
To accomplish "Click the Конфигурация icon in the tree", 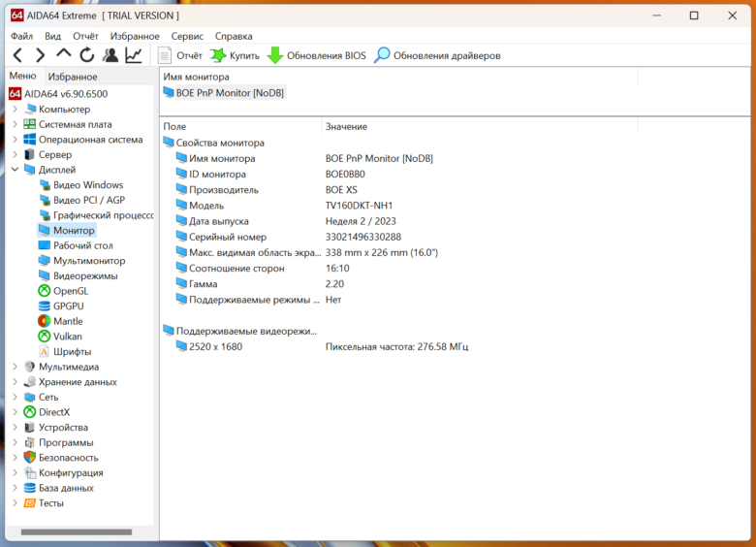I will coord(29,472).
